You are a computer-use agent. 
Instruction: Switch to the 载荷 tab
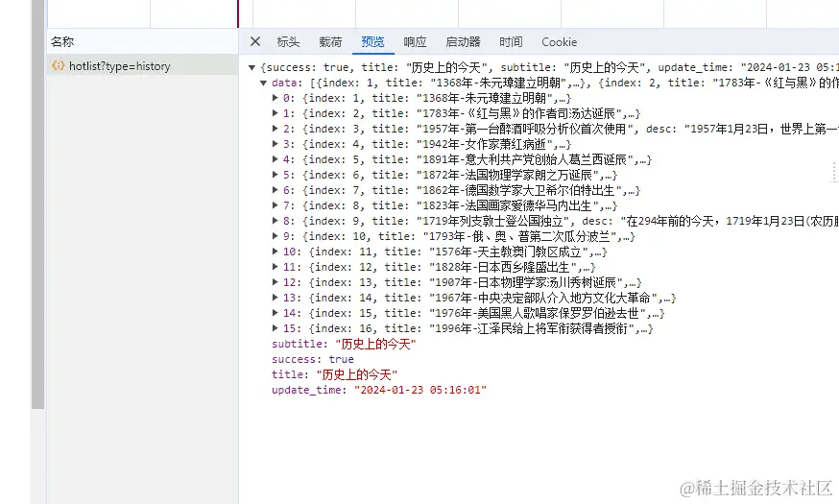tap(330, 41)
